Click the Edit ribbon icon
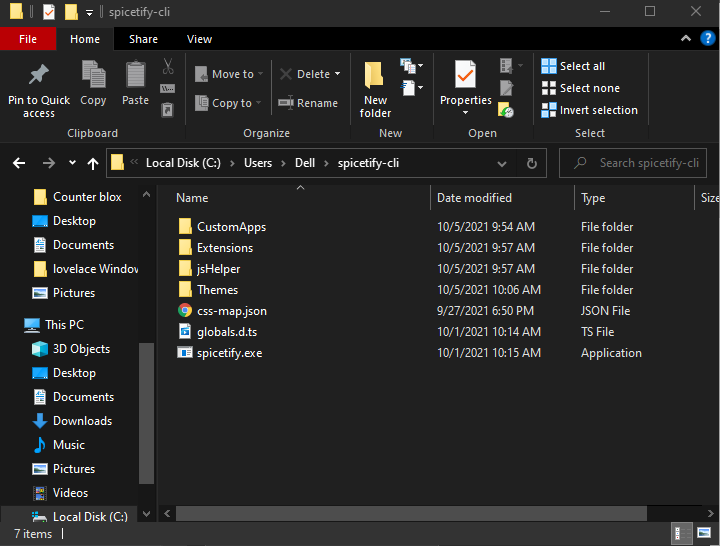The height and width of the screenshot is (546, 720). (506, 88)
